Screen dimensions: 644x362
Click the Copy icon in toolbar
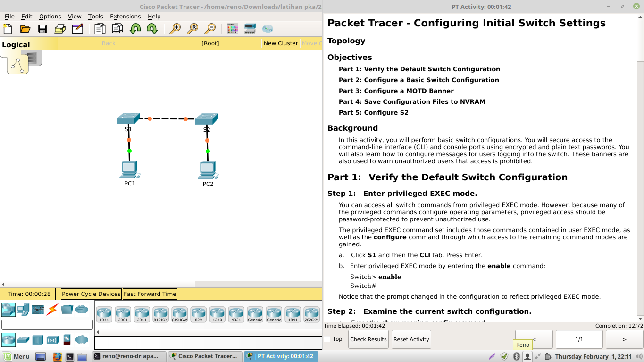[100, 29]
